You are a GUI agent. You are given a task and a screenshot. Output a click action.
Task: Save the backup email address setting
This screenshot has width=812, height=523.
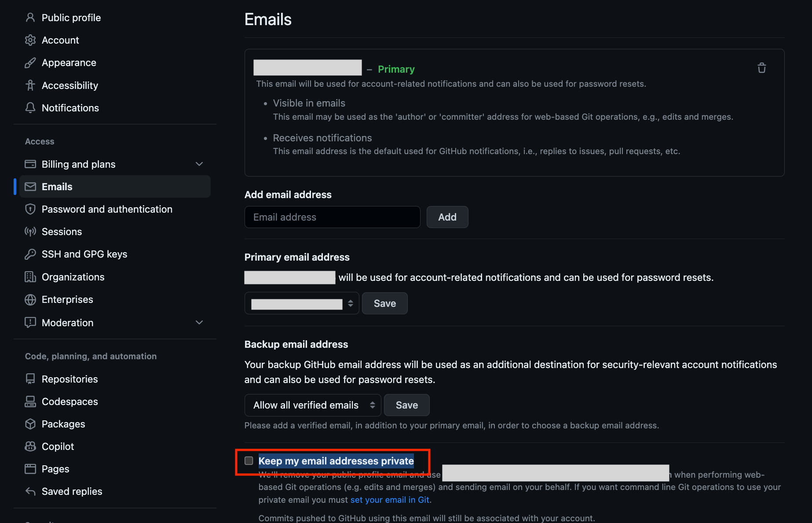407,405
